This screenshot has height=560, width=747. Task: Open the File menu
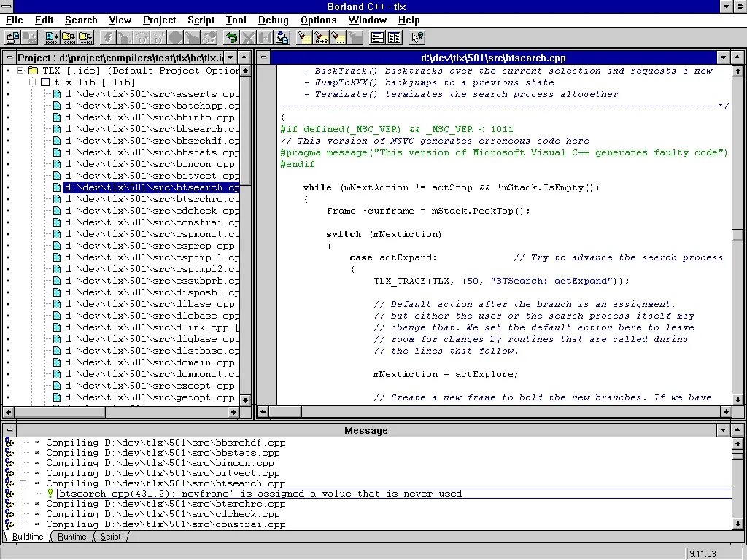coord(15,20)
